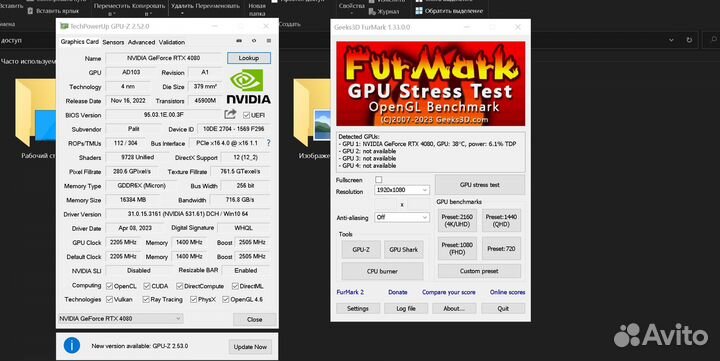This screenshot has height=361, width=720.
Task: Run Preset:720 benchmark
Action: click(501, 248)
